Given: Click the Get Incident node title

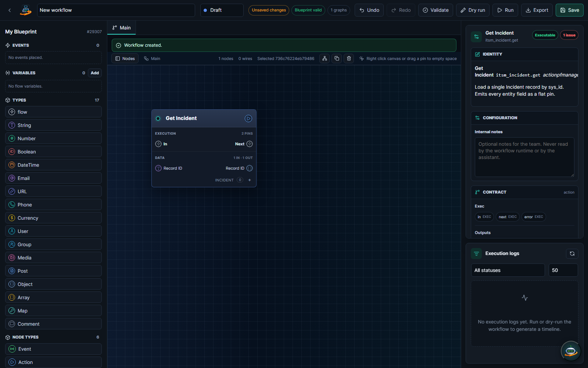Looking at the screenshot, I should coord(181,118).
